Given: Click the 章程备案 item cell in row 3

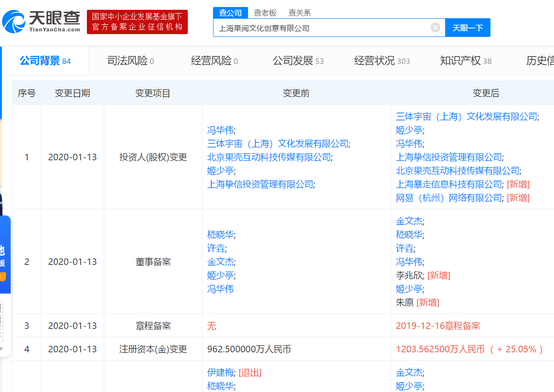Looking at the screenshot, I should tap(153, 326).
